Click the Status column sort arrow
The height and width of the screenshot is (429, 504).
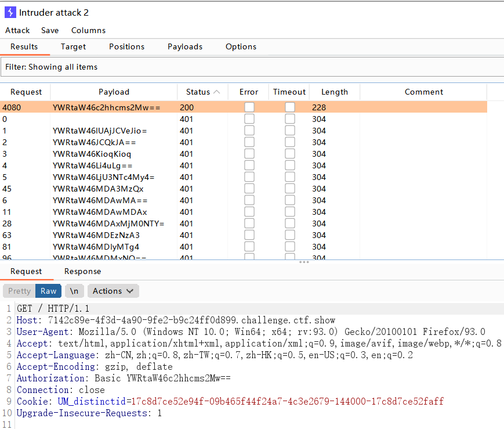217,92
